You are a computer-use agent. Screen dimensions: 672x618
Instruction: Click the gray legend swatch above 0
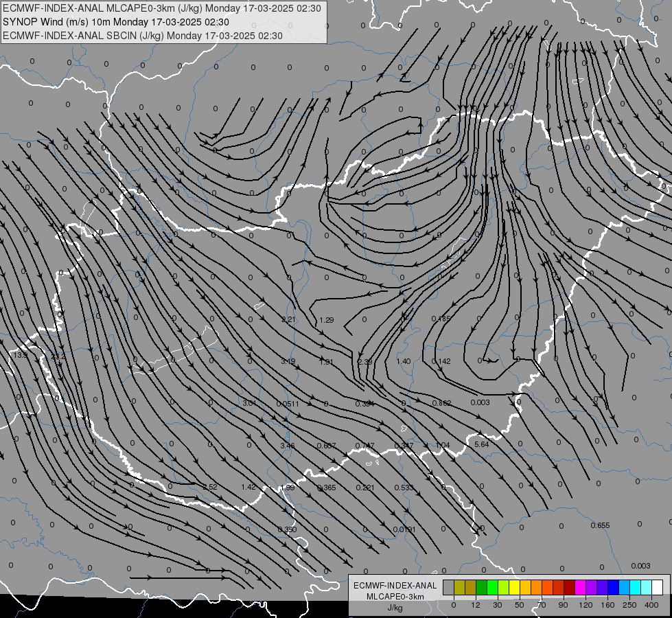[449, 587]
